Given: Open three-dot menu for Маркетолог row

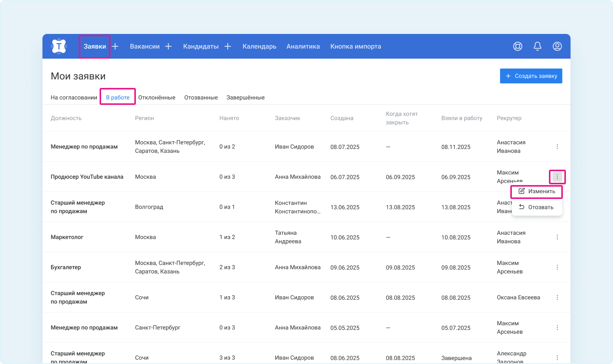Looking at the screenshot, I should point(557,237).
